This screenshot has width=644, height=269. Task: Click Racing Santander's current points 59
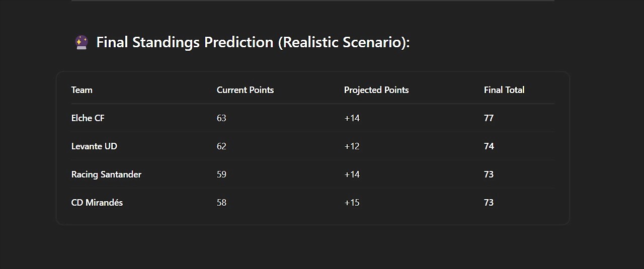point(221,174)
